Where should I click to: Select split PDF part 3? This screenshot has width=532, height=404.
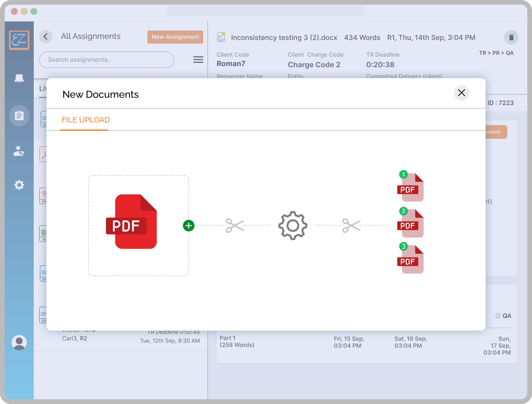point(411,259)
